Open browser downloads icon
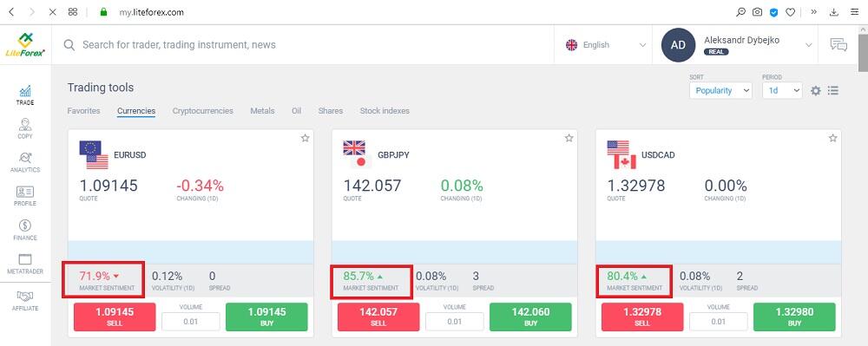The height and width of the screenshot is (346, 868). (833, 11)
